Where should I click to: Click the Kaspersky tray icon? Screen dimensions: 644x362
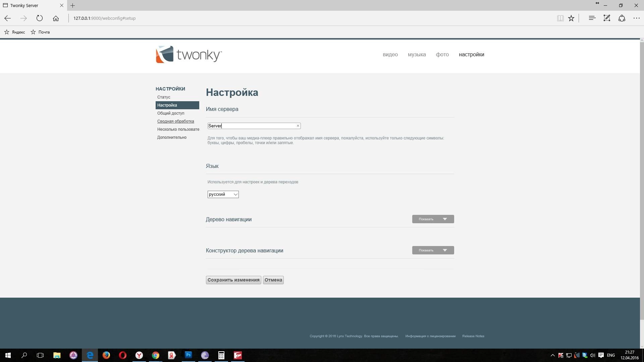(561, 355)
